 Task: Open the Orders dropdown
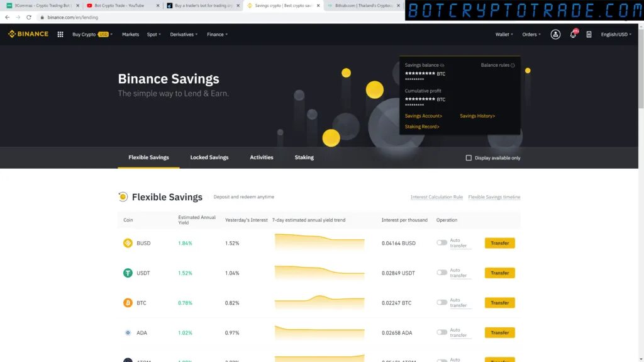point(531,35)
